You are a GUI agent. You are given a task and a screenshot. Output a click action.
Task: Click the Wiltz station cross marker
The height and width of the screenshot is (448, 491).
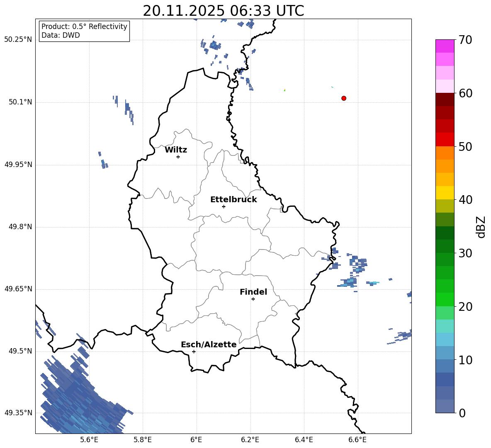[x=178, y=157]
